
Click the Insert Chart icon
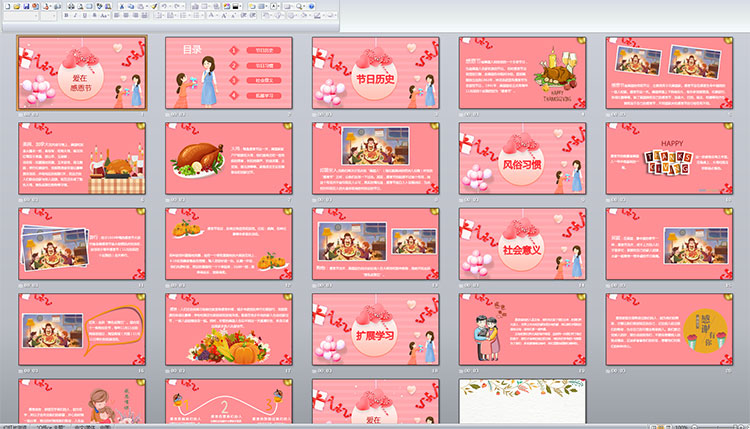click(195, 6)
